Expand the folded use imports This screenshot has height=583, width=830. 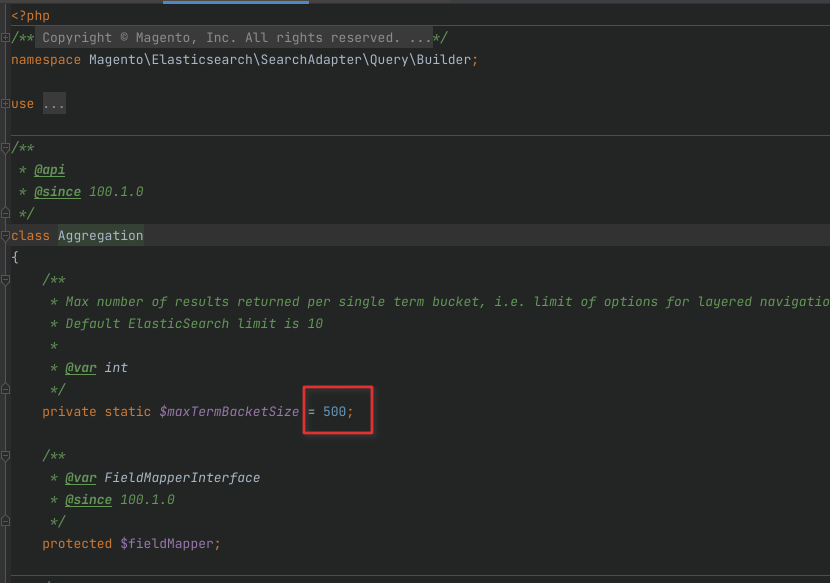pos(5,104)
